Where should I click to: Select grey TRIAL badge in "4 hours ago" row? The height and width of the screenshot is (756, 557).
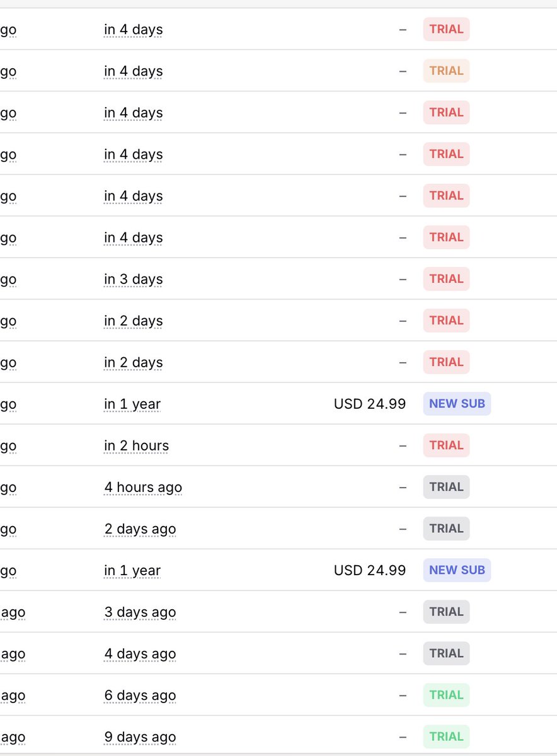point(446,487)
